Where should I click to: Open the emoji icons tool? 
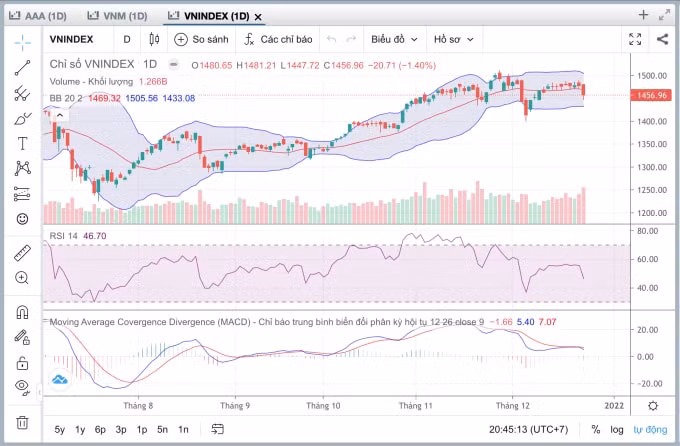point(22,219)
